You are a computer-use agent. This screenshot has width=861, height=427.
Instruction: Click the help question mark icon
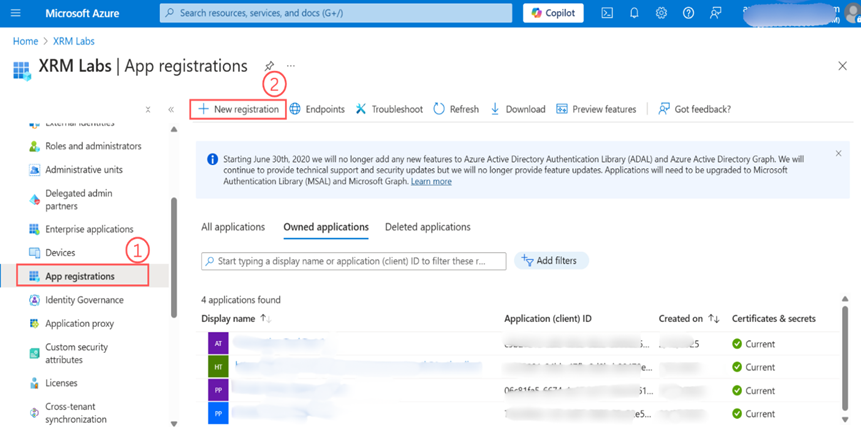(x=688, y=13)
